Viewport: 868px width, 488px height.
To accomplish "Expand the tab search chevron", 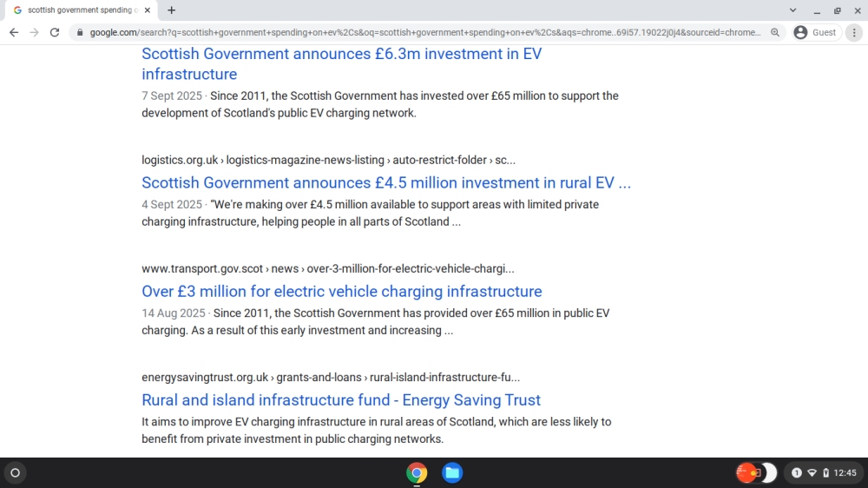I will coord(792,10).
